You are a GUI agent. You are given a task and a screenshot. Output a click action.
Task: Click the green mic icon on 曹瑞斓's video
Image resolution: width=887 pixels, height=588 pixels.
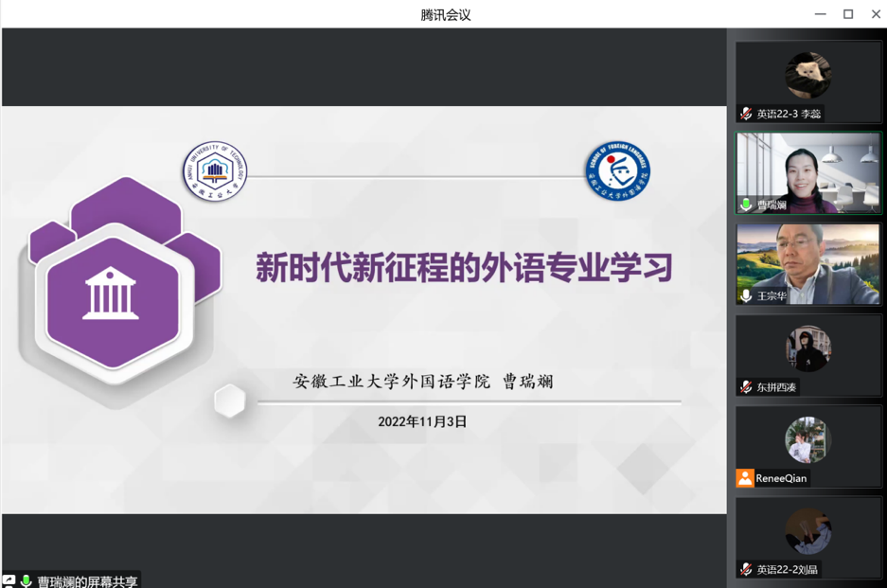click(x=746, y=205)
